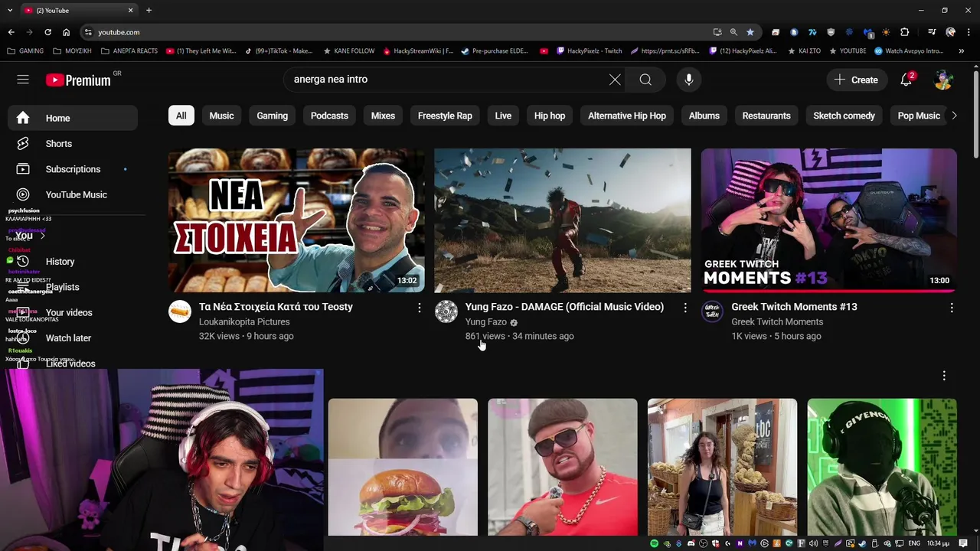Play the red shirt sunglasses Short

coord(563,467)
